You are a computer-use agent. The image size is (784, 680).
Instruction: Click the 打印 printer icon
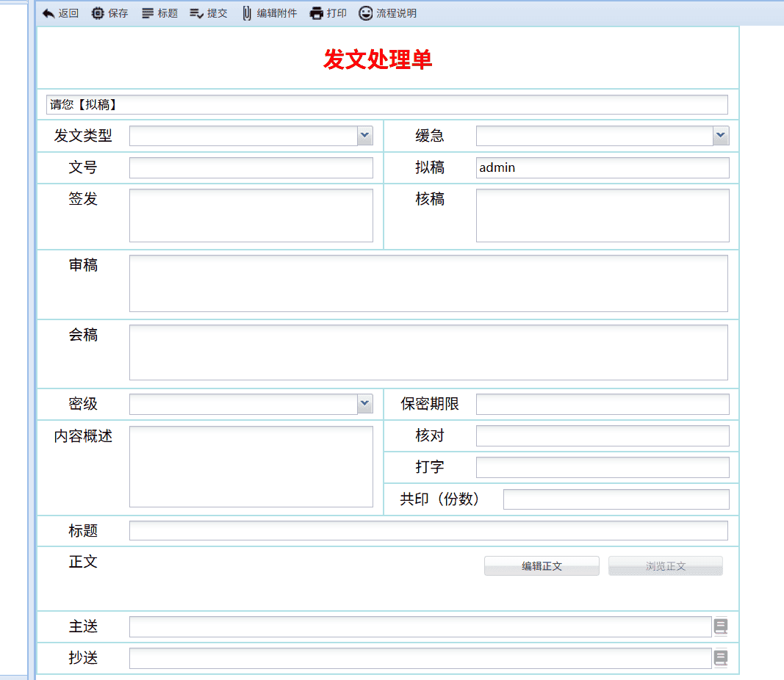click(x=317, y=13)
